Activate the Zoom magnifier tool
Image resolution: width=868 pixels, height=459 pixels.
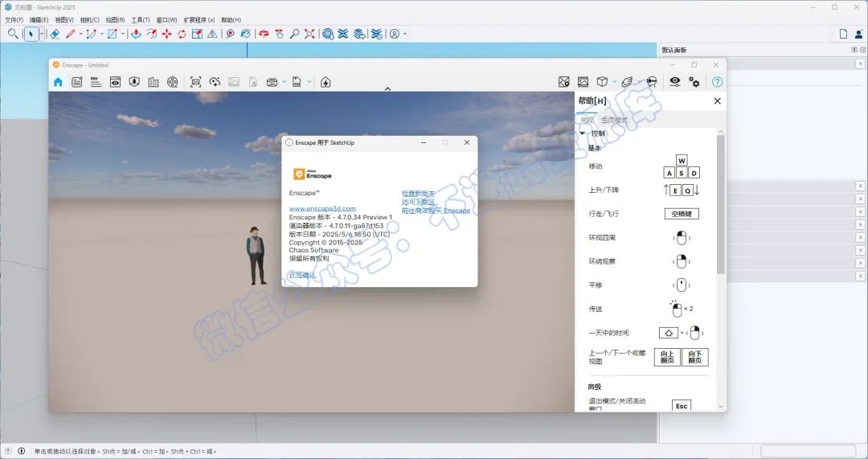294,34
